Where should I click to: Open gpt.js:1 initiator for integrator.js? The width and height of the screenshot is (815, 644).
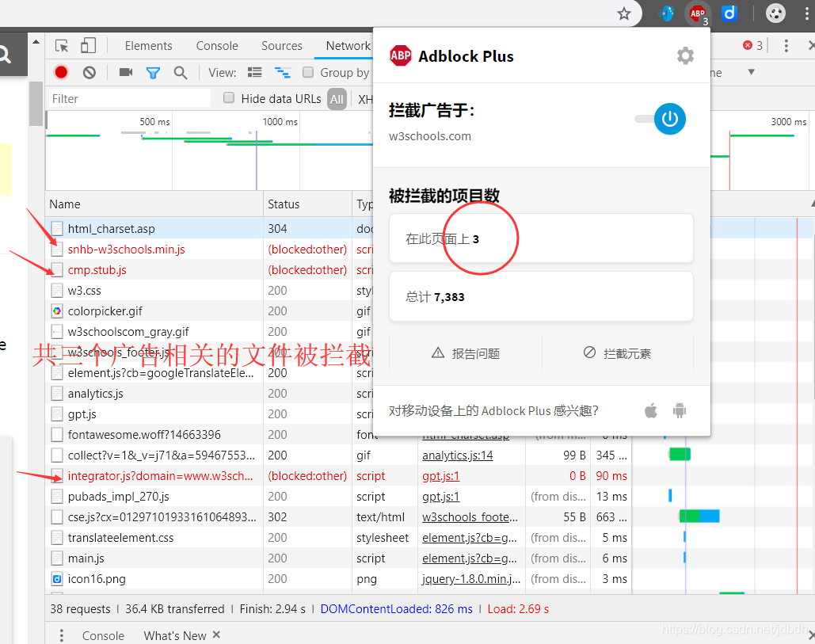coord(440,476)
